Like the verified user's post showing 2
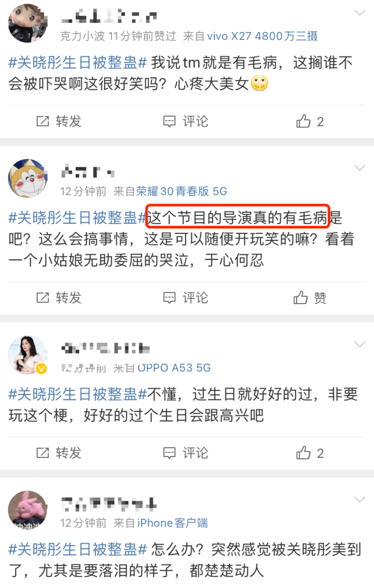 click(x=310, y=453)
